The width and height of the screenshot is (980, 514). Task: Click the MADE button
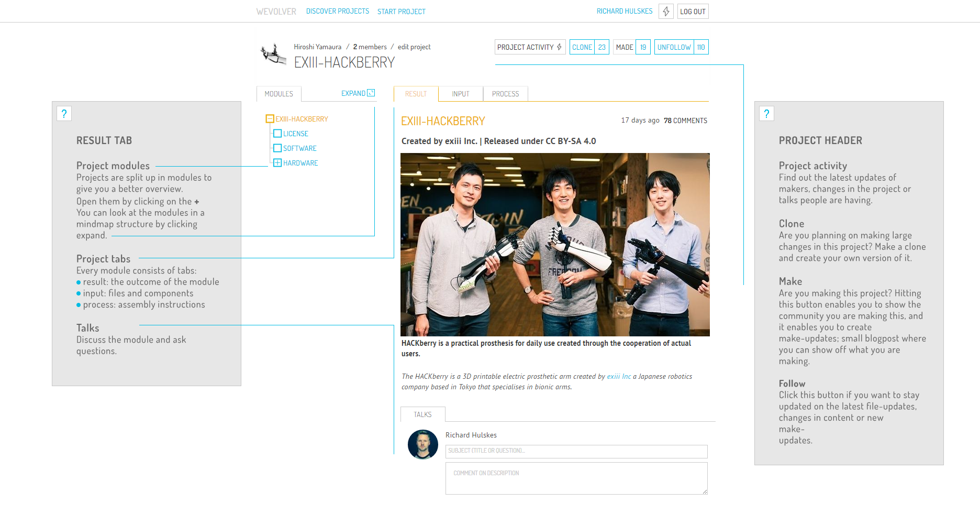click(625, 47)
